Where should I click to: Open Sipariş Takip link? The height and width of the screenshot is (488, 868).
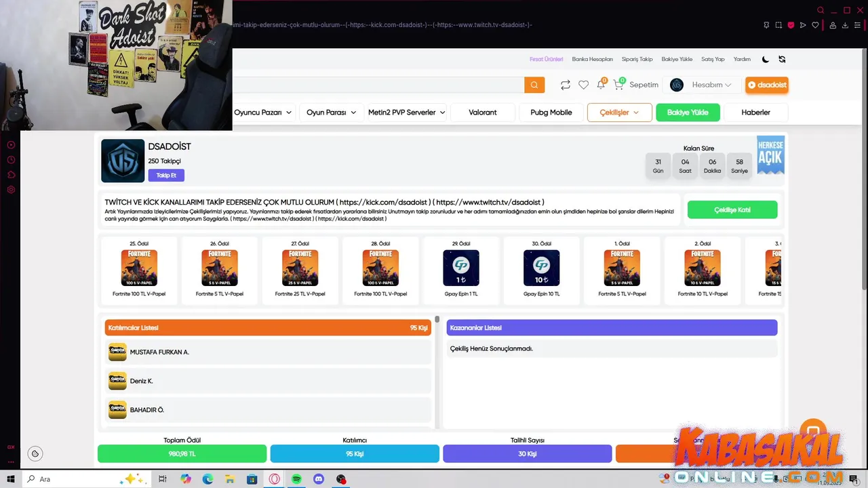637,59
